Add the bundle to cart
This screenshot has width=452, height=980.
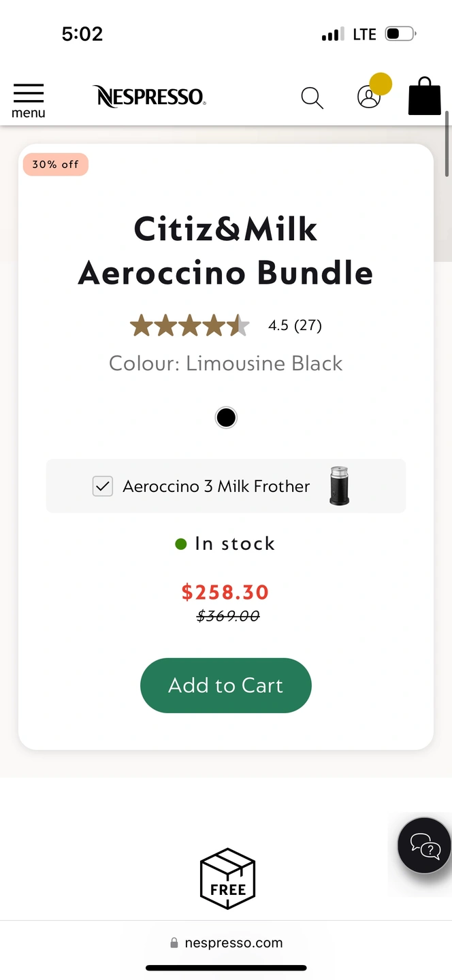click(x=226, y=685)
